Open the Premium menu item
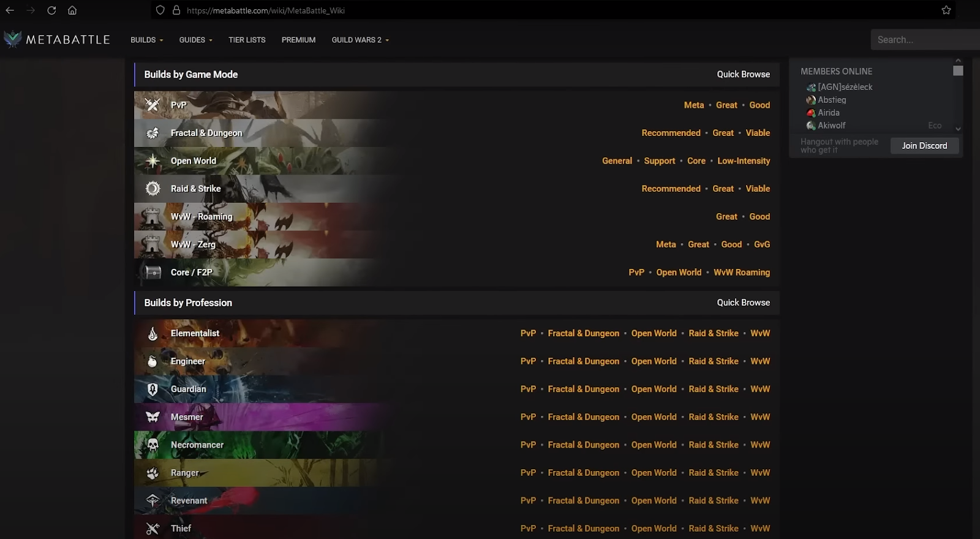The width and height of the screenshot is (980, 539). pos(298,40)
